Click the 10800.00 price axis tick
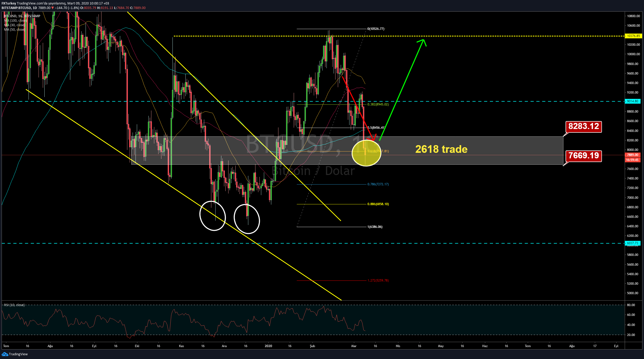Image resolution: width=644 pixels, height=359 pixels. tap(633, 16)
